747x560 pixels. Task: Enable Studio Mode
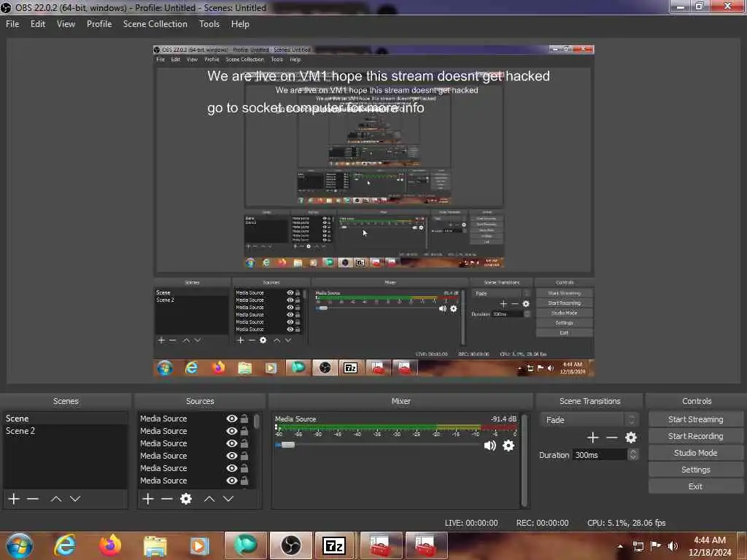tap(695, 453)
